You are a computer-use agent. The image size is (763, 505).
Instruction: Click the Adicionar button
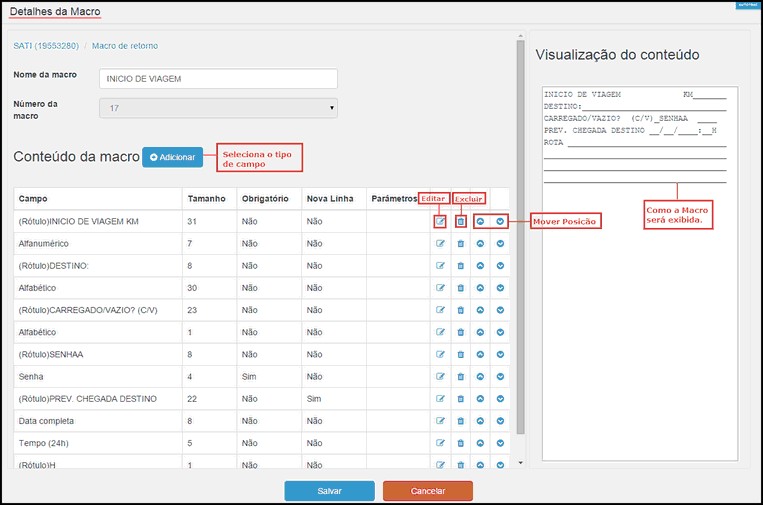point(173,157)
